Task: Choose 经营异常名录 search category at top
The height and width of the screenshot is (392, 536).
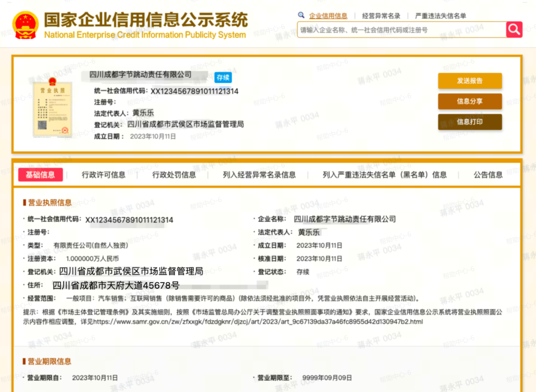Action: (x=381, y=16)
